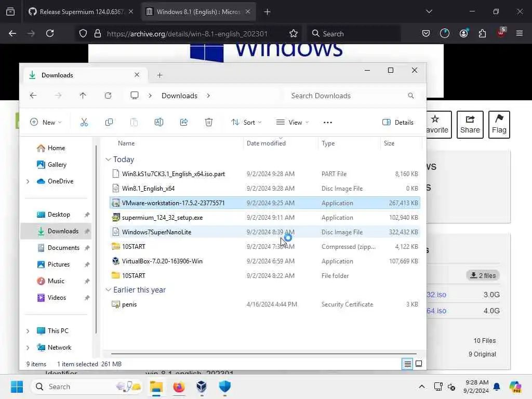Switch to Release Supermium Firefox tab
The height and width of the screenshot is (399, 532).
[x=82, y=12]
